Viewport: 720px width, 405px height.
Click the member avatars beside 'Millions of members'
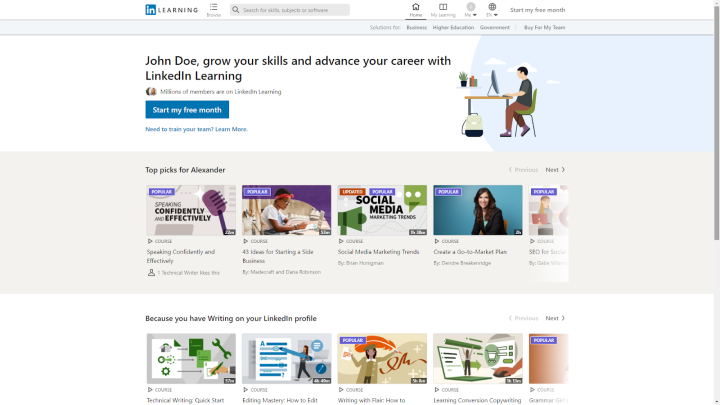point(151,91)
